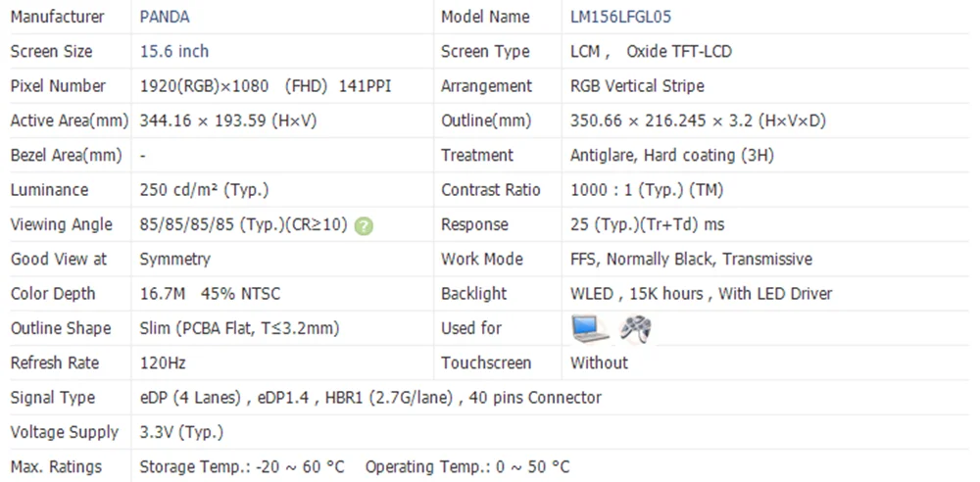Open the LM156LFGL05 model name link
980x482 pixels.
(620, 17)
